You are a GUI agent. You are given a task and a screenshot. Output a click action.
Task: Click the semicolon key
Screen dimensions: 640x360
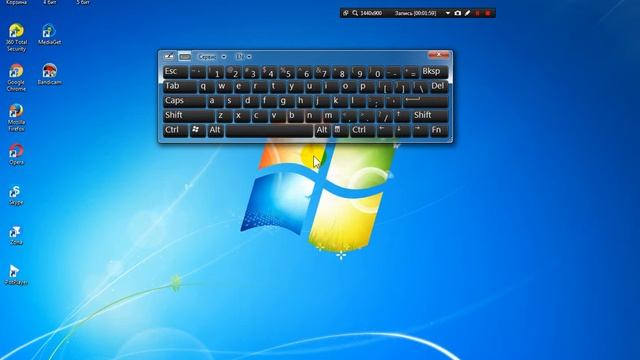[x=375, y=101]
